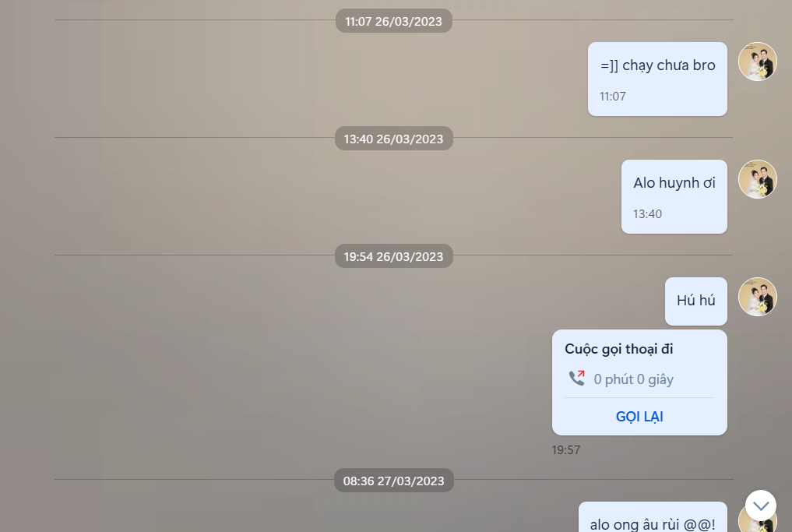Click the outgoing call phone icon
Viewport: 792px width, 532px height.
coord(577,378)
